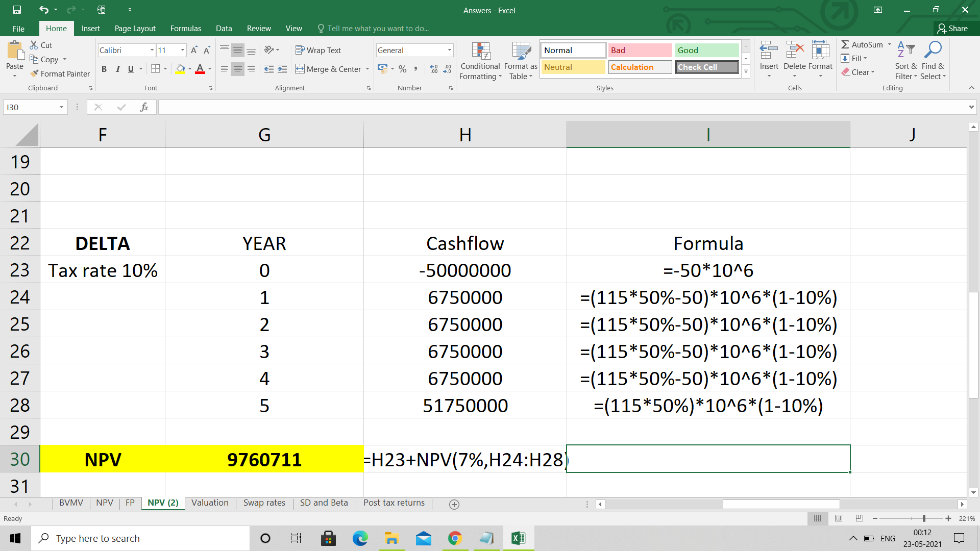Click the Format Painter brush icon
This screenshot has width=980, height=551.
coord(35,74)
